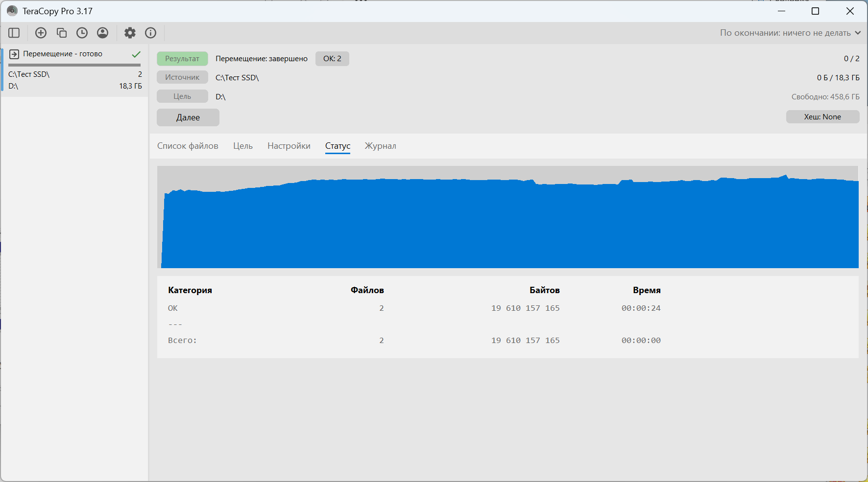Viewport: 868px width, 482px height.
Task: Click the 'Источник' button
Action: tap(182, 77)
